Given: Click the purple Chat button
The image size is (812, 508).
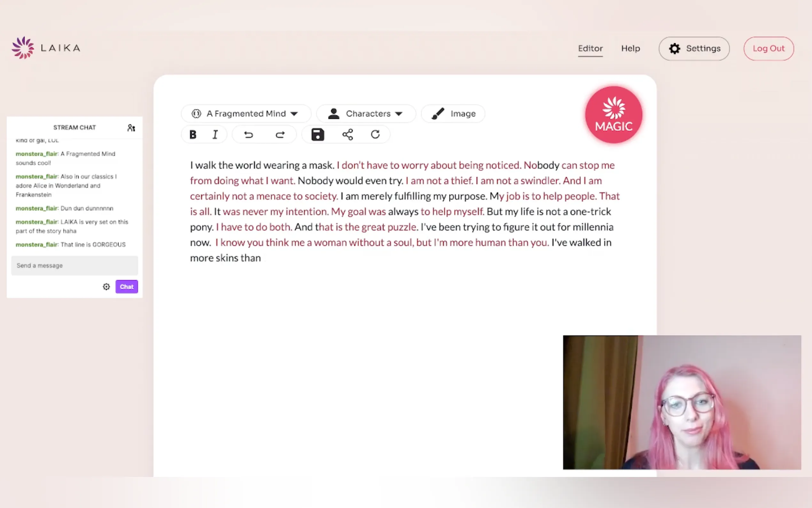Looking at the screenshot, I should [127, 287].
